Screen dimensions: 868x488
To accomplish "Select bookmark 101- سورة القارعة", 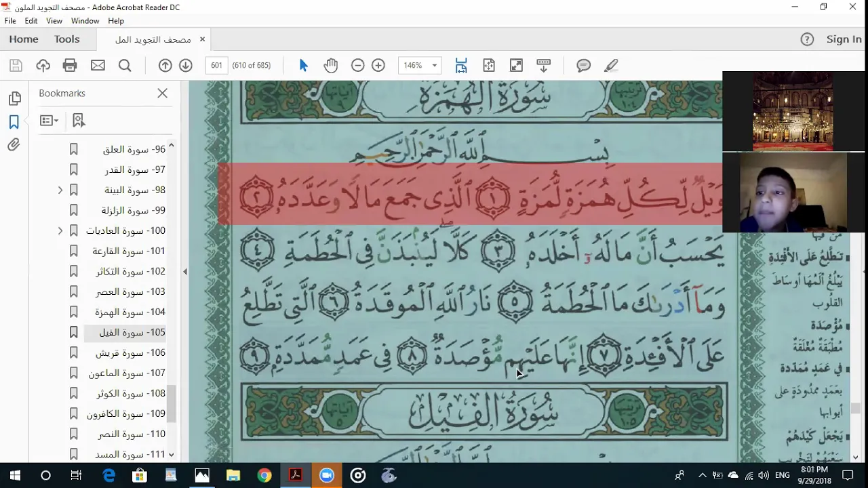I will (129, 251).
